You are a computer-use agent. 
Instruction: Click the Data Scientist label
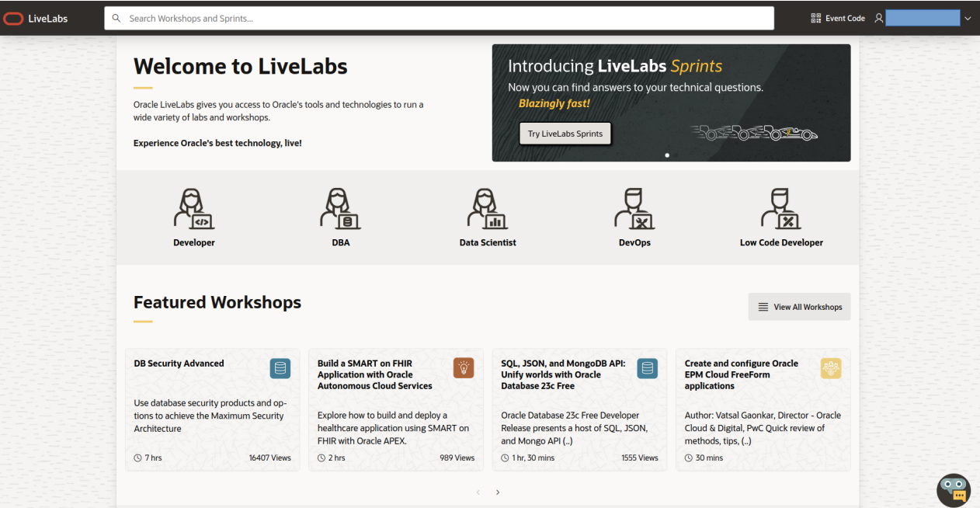coord(488,242)
